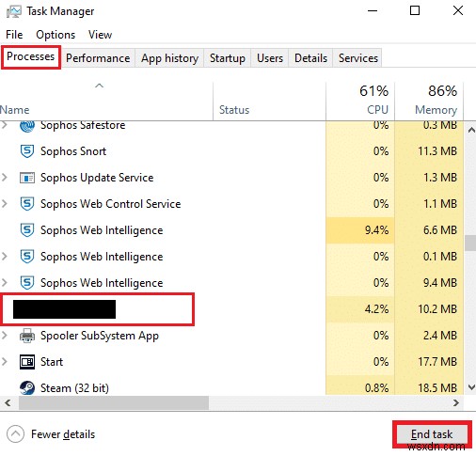
Task: Click the Steam (32 bit) logo icon
Action: pos(27,388)
